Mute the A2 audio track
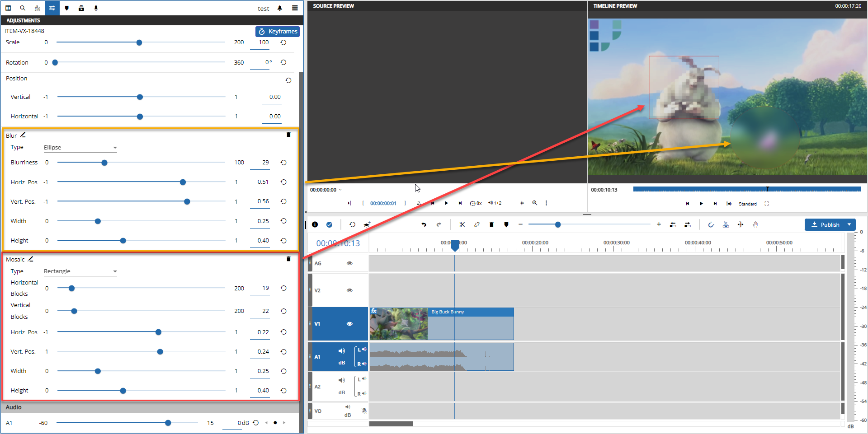Screen dimensions: 868x434 [x=341, y=380]
